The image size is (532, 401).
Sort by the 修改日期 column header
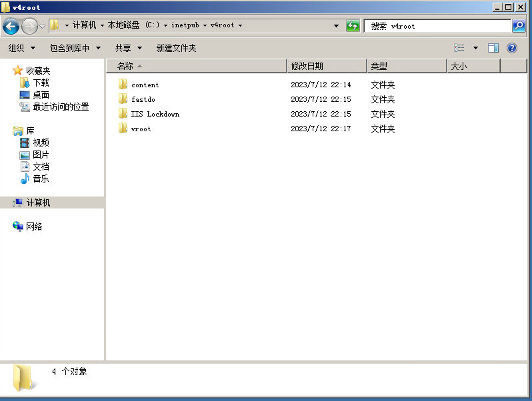tap(327, 66)
